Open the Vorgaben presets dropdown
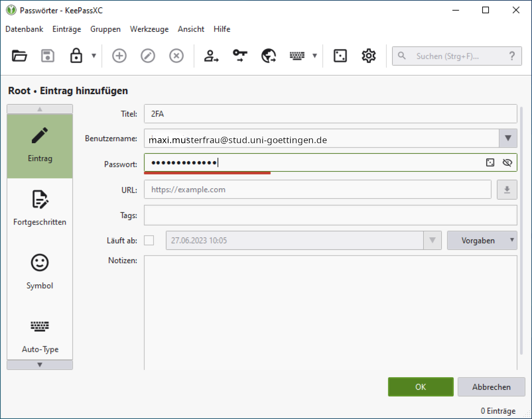The height and width of the screenshot is (419, 532). tap(482, 240)
